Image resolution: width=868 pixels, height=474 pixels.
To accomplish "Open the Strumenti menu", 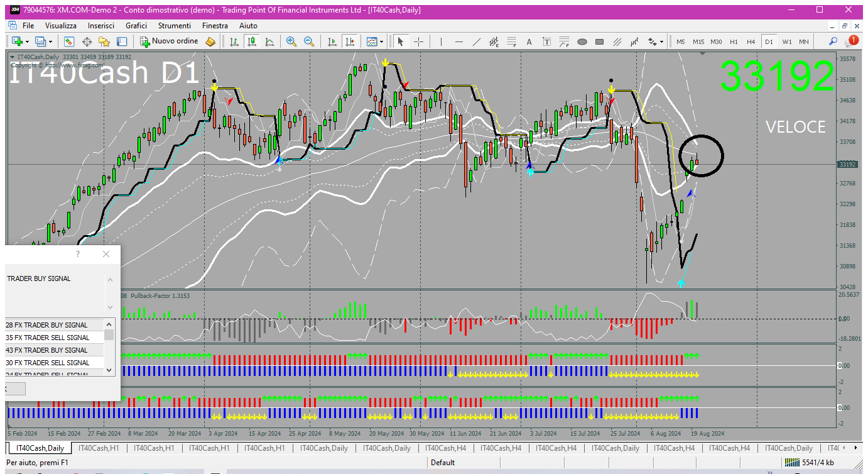I will (x=175, y=26).
